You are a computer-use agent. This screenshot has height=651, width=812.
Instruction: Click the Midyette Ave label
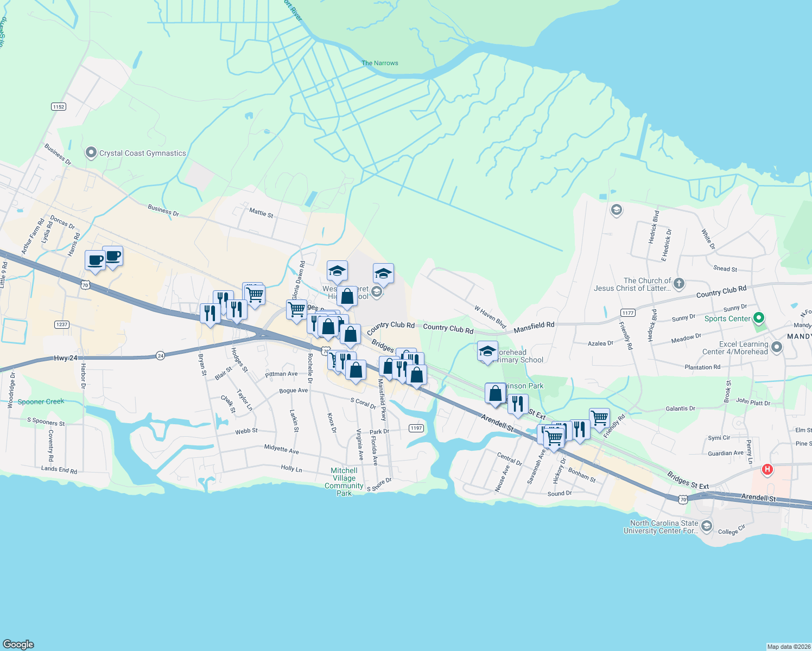coord(281,449)
